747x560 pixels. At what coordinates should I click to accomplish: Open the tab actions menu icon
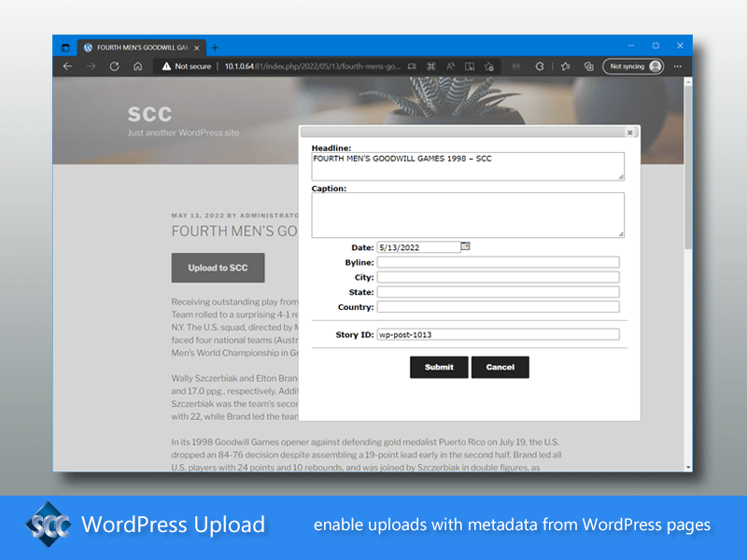click(65, 48)
